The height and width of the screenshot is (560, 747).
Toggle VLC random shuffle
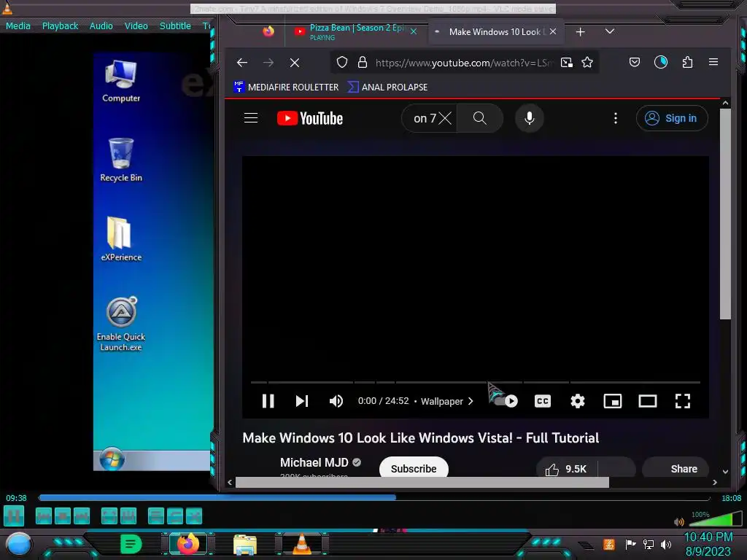coord(194,516)
